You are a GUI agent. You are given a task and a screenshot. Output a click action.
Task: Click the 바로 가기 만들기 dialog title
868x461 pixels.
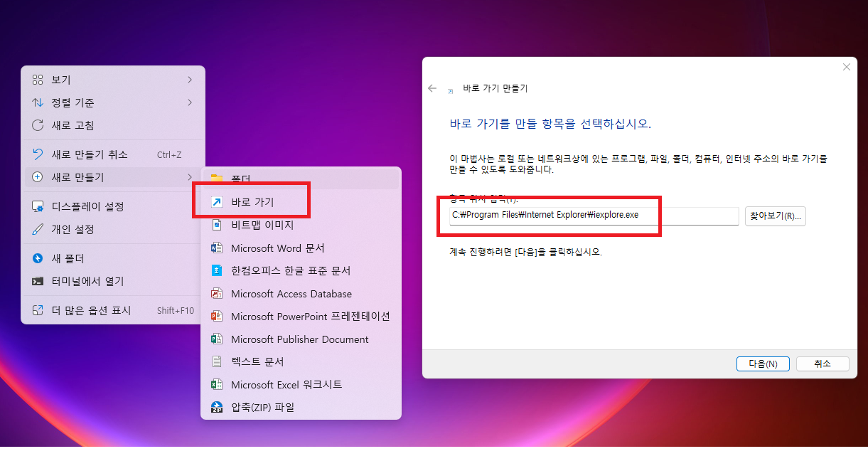(x=495, y=88)
